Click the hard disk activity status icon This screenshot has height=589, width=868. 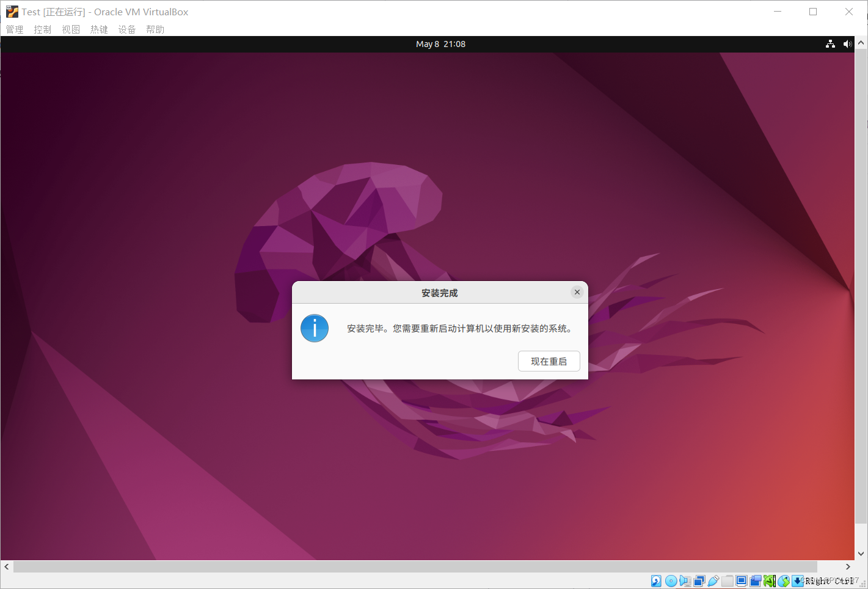click(x=656, y=581)
